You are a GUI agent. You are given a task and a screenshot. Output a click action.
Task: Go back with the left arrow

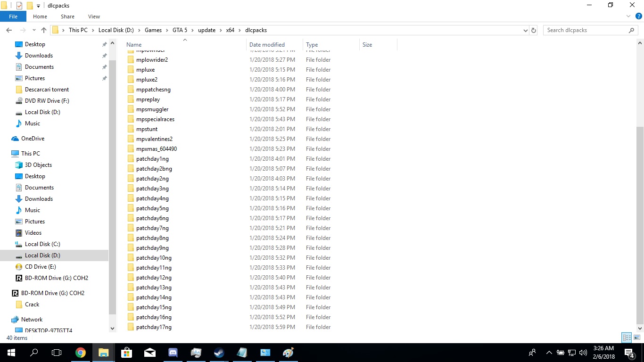9,30
